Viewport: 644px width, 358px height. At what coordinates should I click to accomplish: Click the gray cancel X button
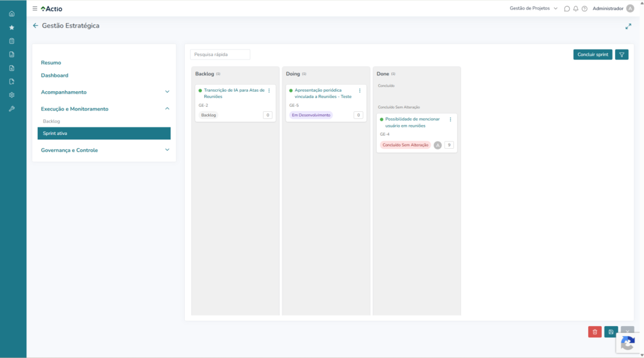tap(627, 330)
